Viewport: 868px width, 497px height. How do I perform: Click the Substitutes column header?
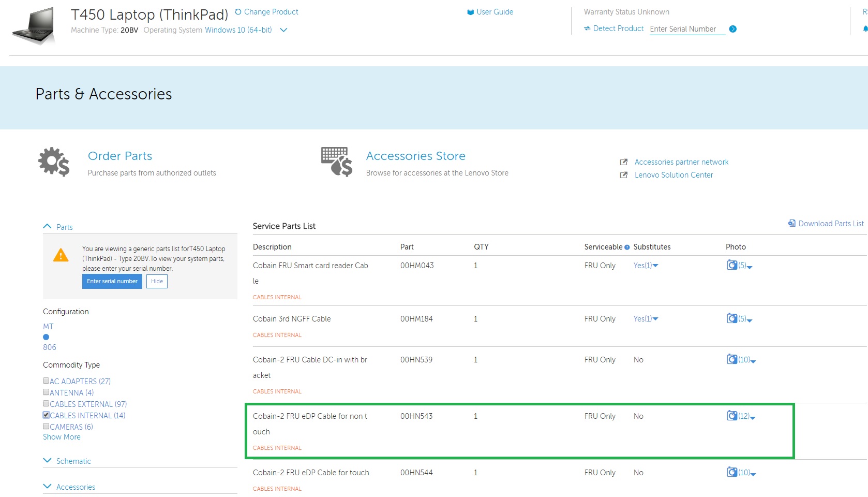pos(652,247)
